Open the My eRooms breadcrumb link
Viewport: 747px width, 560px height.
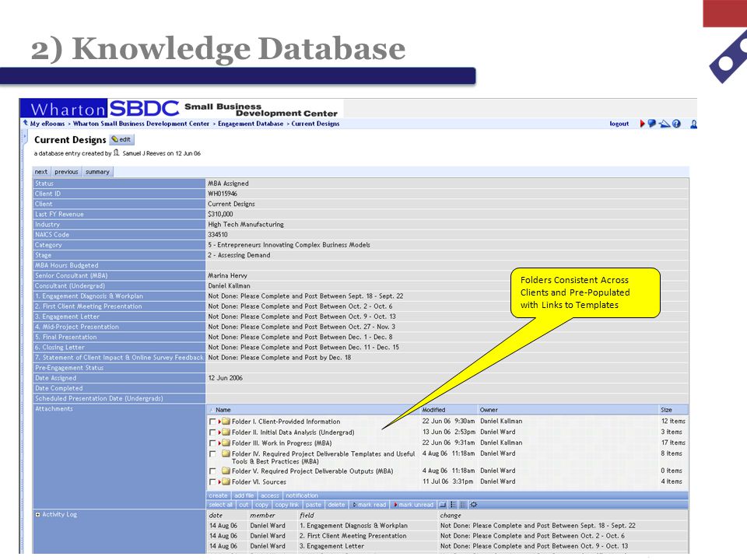(x=47, y=124)
